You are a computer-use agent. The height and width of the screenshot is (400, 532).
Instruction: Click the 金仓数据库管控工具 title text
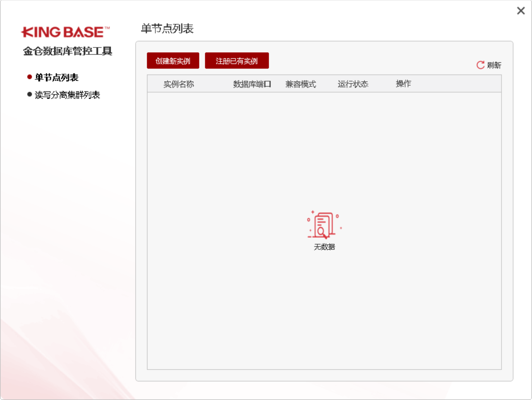[68, 51]
